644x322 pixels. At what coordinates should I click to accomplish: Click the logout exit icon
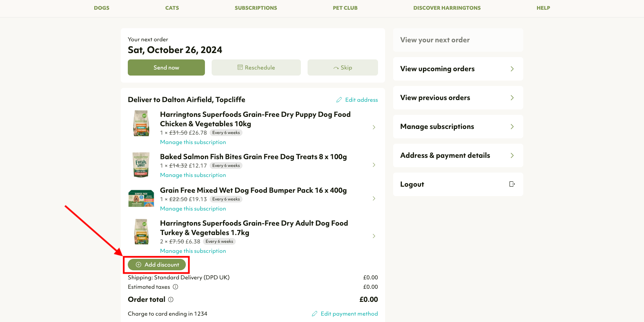coord(512,184)
